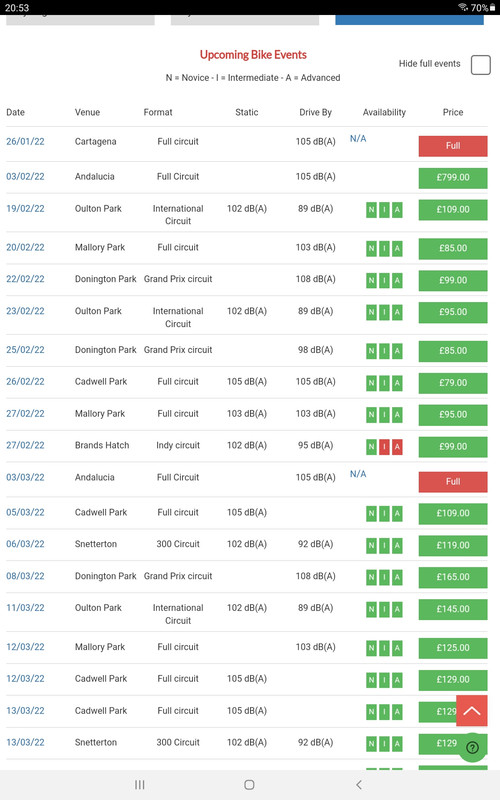
Task: Open the 26/01/22 Cartagena date link
Action: [25, 141]
